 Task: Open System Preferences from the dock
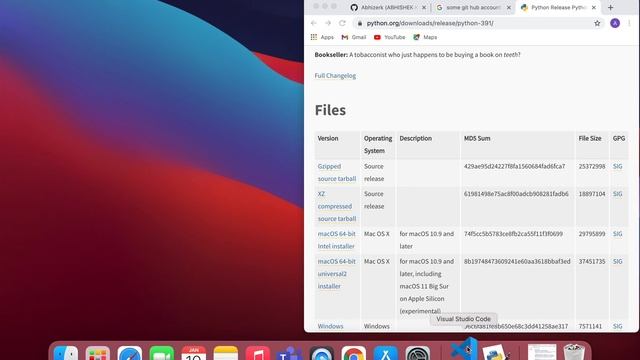pos(418,353)
